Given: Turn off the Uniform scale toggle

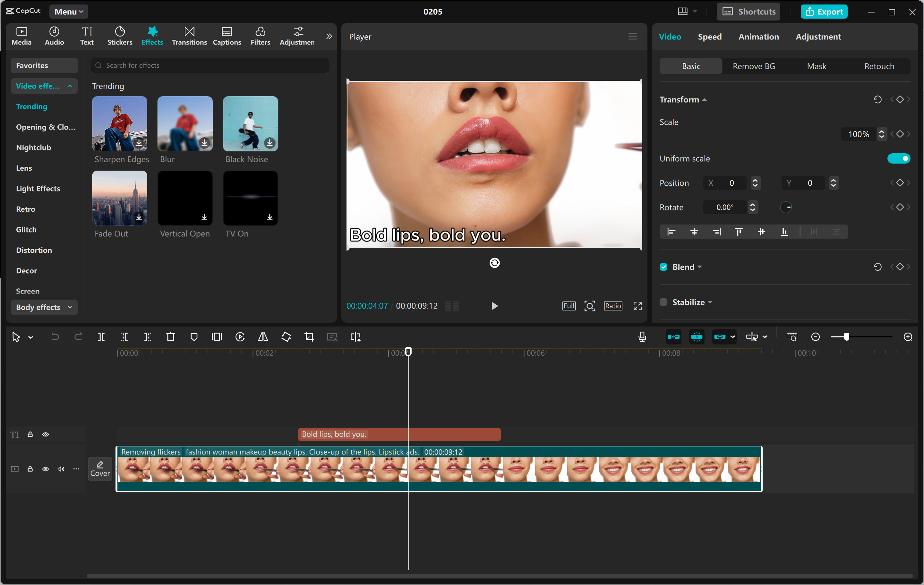Looking at the screenshot, I should click(x=898, y=158).
